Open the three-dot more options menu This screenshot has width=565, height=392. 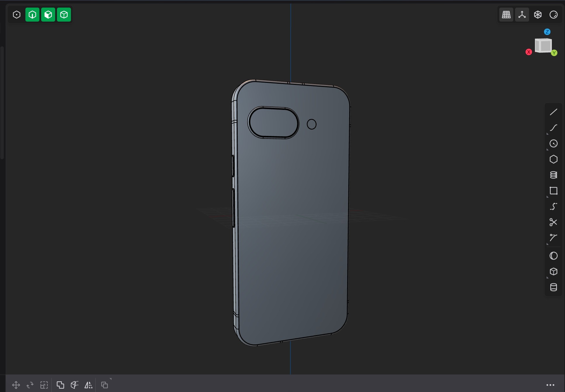point(550,385)
